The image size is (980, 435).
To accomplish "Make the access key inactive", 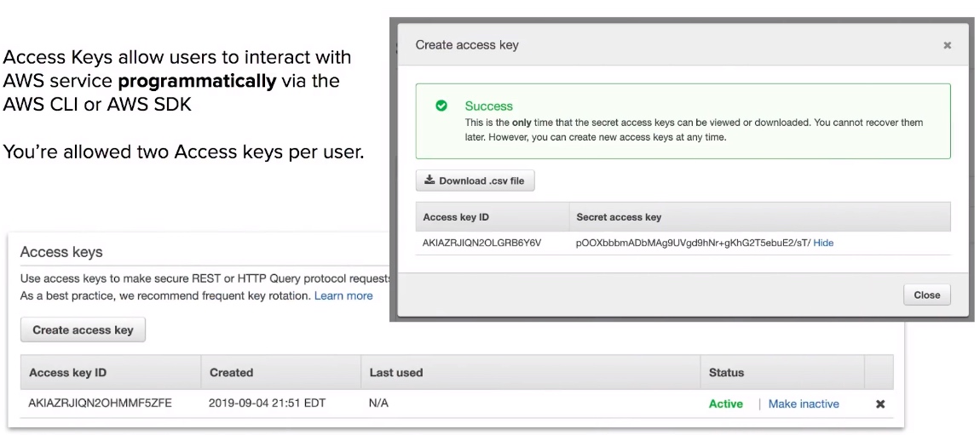I will click(x=803, y=404).
